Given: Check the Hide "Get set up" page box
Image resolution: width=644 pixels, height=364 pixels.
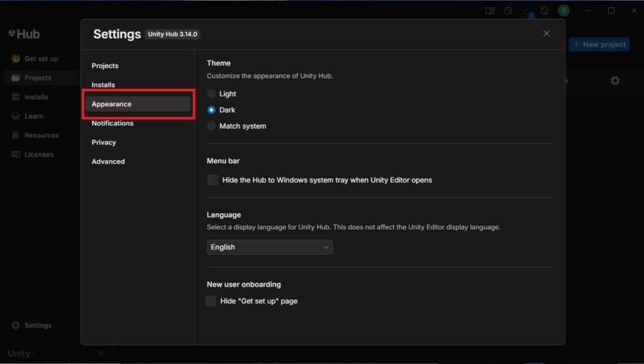Looking at the screenshot, I should click(x=211, y=301).
